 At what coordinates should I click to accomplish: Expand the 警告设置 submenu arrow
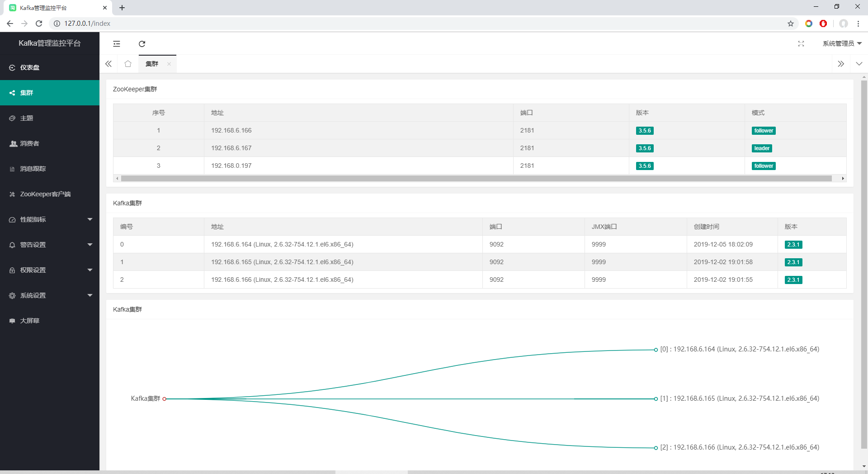[x=90, y=245]
